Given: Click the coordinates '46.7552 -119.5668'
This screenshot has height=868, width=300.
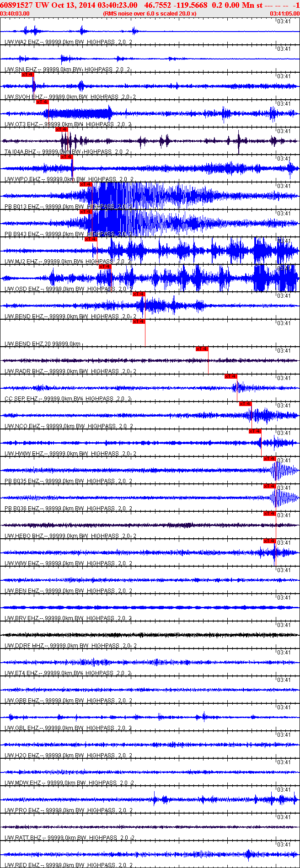Looking at the screenshot, I should (x=176, y=5).
